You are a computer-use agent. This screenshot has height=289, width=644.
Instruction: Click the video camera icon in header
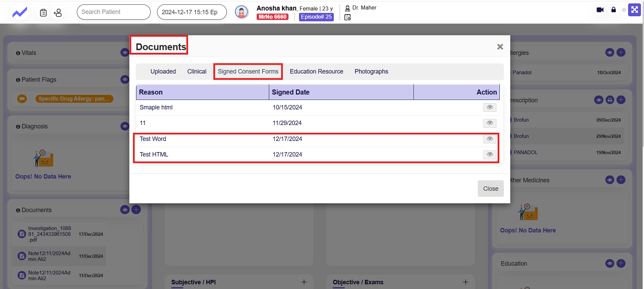(600, 10)
